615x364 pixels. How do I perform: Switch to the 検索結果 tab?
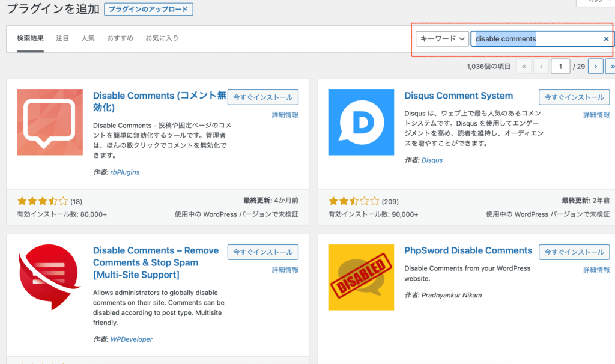point(30,38)
